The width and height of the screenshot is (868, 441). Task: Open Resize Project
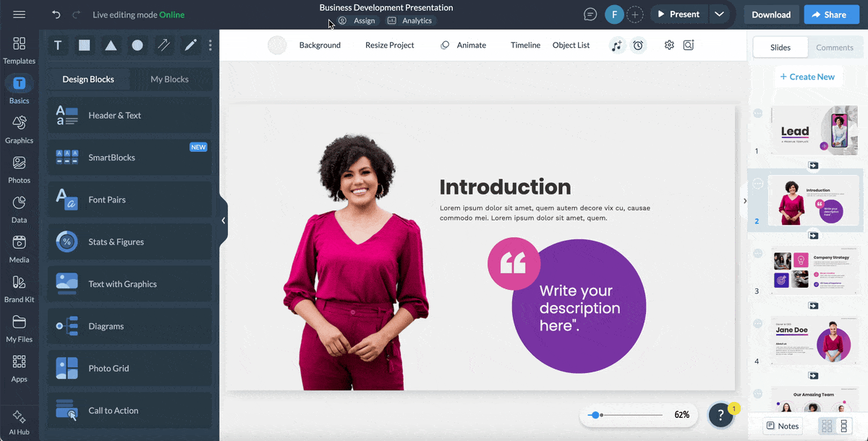pos(390,45)
